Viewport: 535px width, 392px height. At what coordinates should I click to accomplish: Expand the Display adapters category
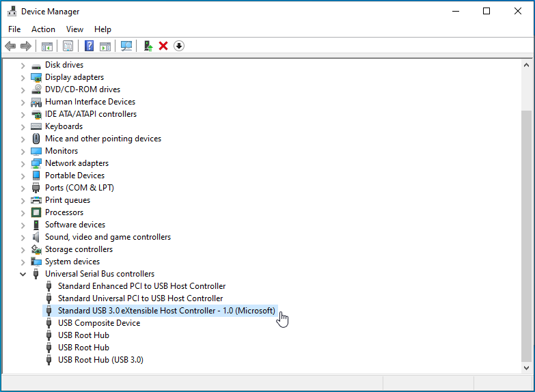[23, 77]
